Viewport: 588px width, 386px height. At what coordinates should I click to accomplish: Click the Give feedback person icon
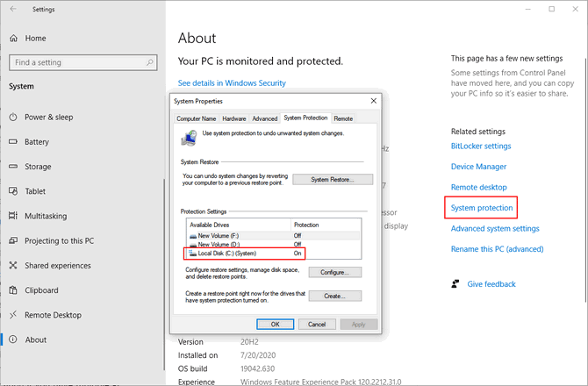pyautogui.click(x=455, y=284)
